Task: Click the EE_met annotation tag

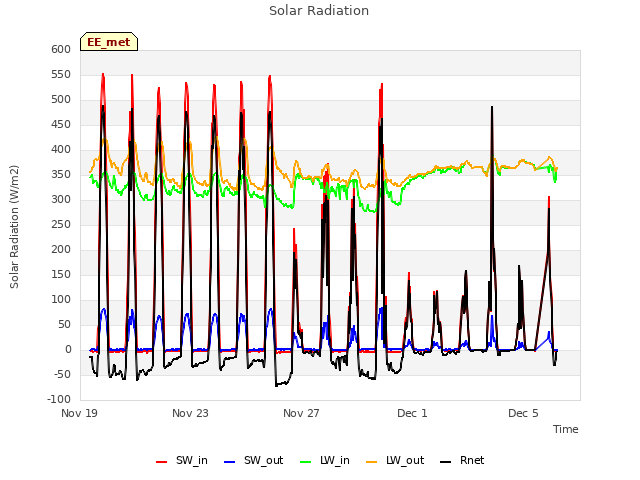Action: (x=109, y=42)
